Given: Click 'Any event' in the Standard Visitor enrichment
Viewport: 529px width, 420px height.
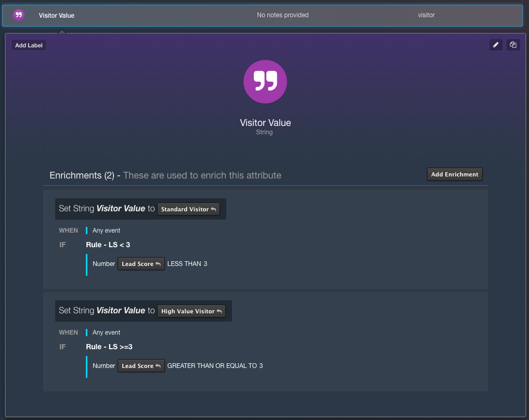Looking at the screenshot, I should [x=106, y=231].
